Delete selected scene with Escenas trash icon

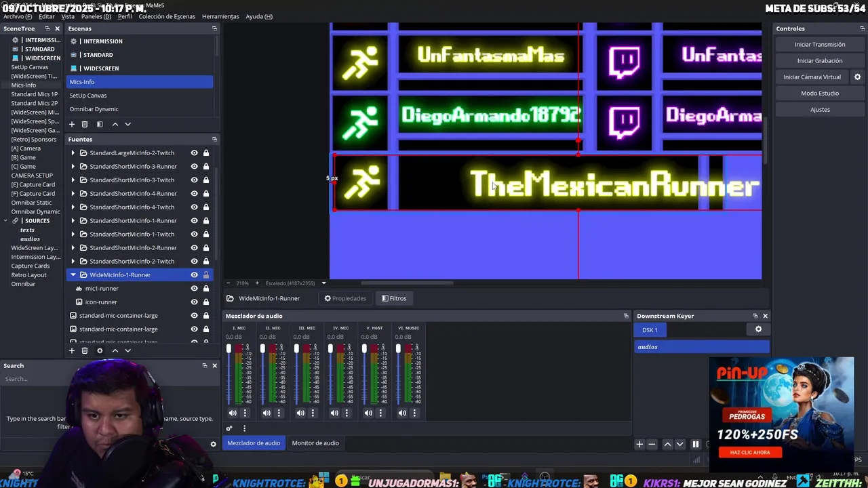tap(85, 124)
